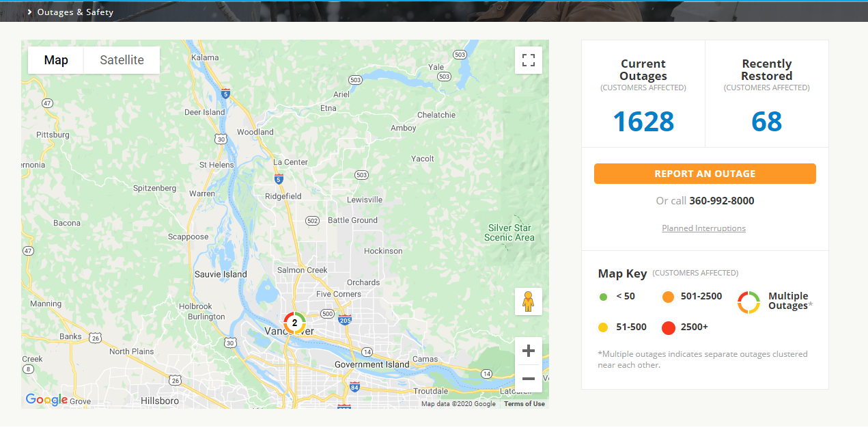Viewport: 868px width, 430px height.
Task: Open map Terms of Use link
Action: coord(524,404)
